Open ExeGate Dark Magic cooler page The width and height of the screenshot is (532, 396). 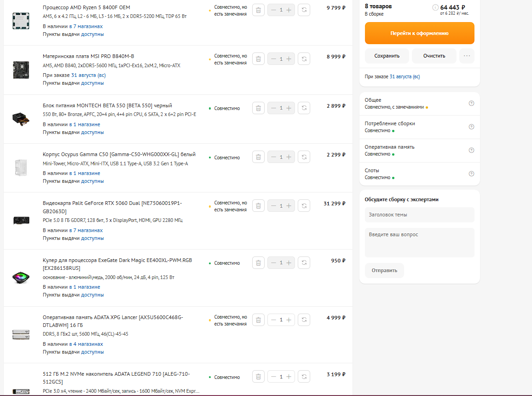tap(117, 264)
